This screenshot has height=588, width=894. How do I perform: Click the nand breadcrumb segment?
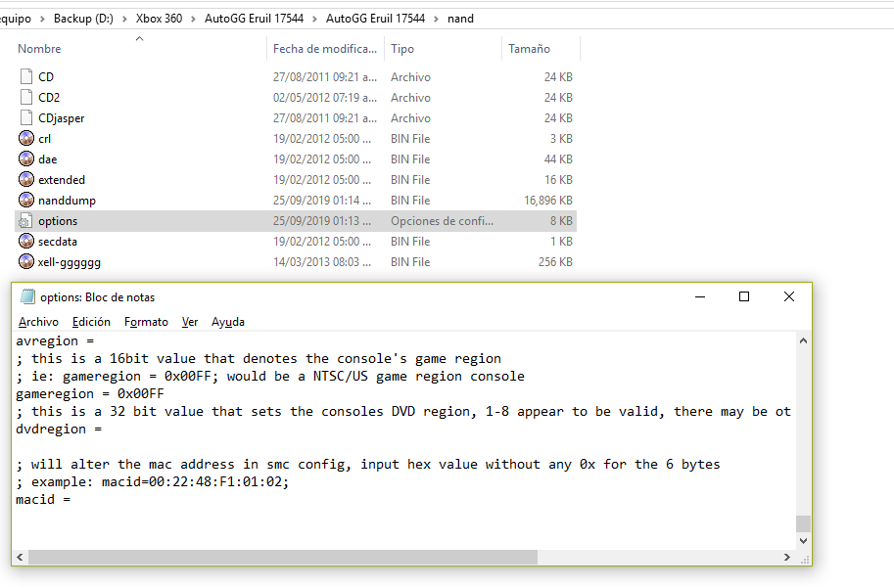coord(460,19)
